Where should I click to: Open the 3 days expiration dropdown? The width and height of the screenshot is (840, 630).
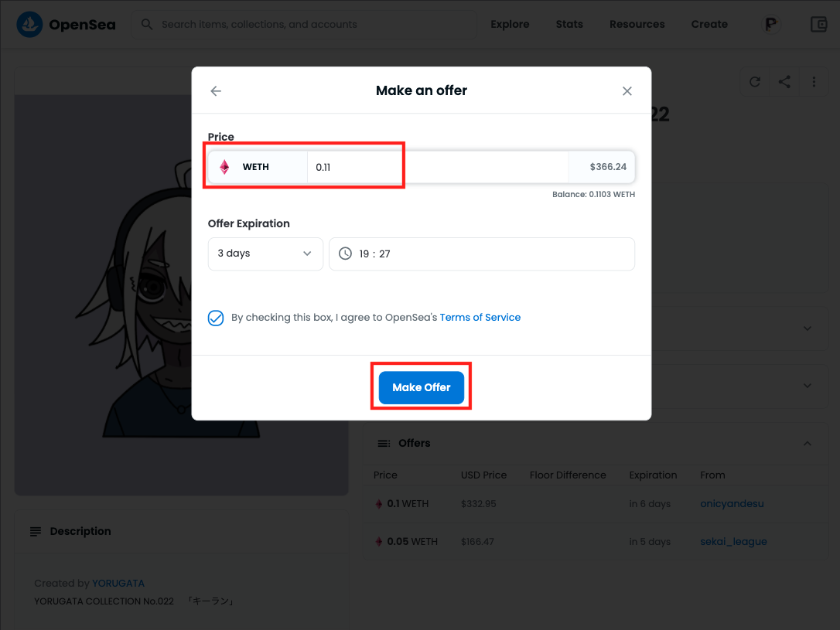click(x=265, y=254)
